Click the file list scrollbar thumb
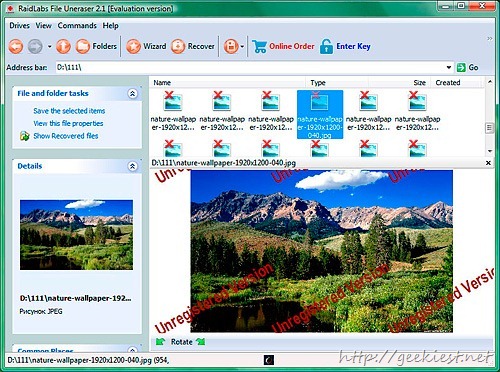 click(x=489, y=128)
